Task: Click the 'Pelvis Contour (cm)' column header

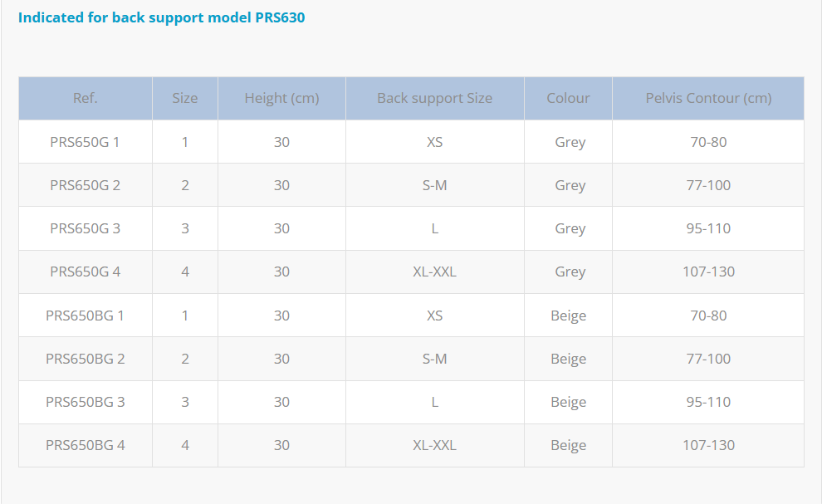Action: [x=708, y=98]
